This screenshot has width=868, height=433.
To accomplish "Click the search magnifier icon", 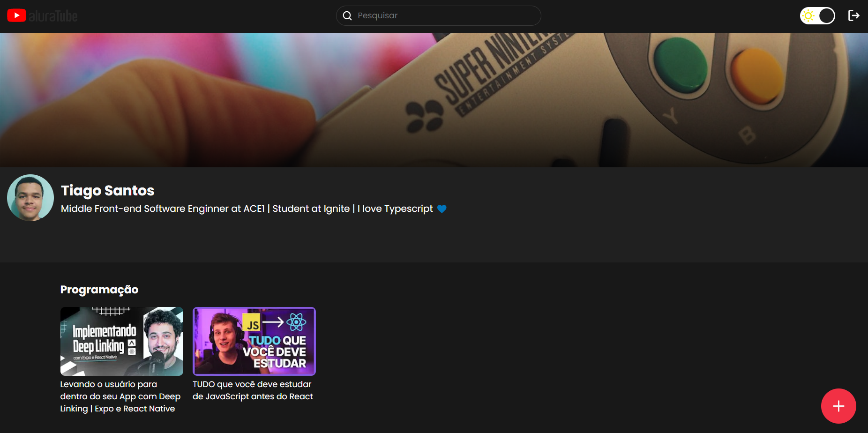I will click(x=347, y=16).
